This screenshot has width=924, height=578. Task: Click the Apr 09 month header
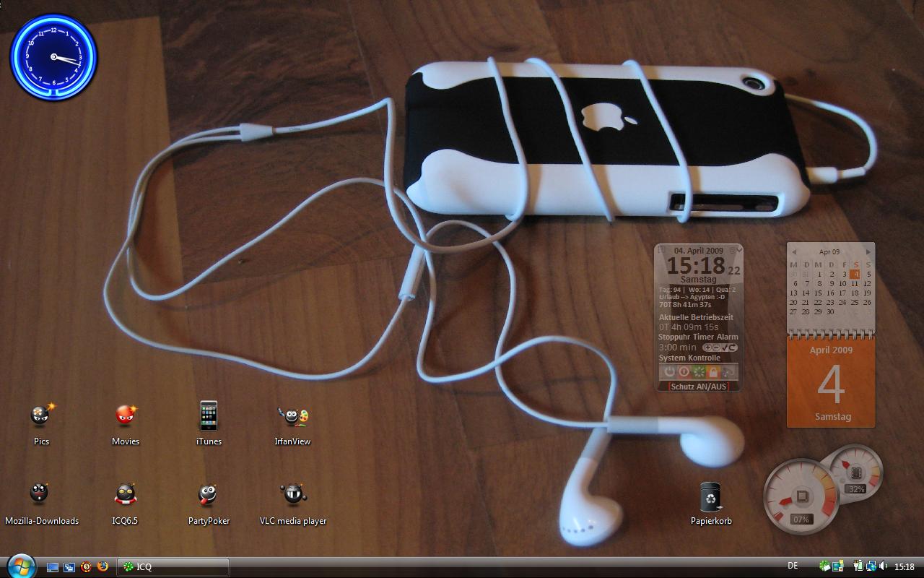(829, 252)
